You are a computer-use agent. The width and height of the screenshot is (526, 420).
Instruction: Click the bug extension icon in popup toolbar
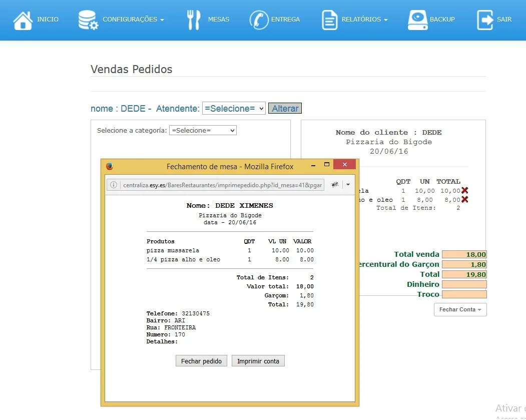pyautogui.click(x=335, y=185)
